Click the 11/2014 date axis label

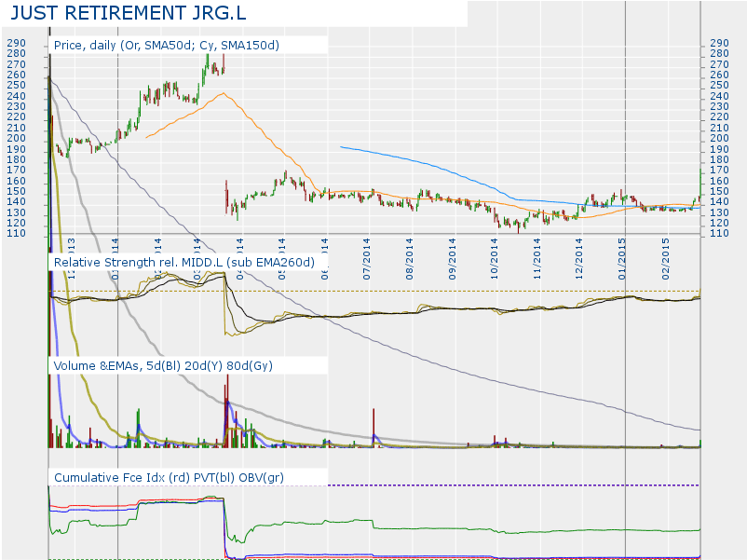tap(536, 259)
